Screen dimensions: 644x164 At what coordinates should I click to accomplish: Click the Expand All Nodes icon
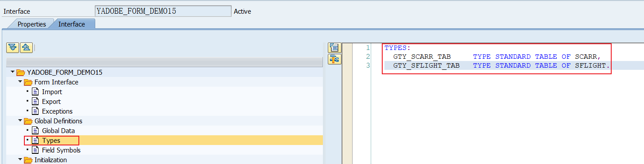pos(13,48)
